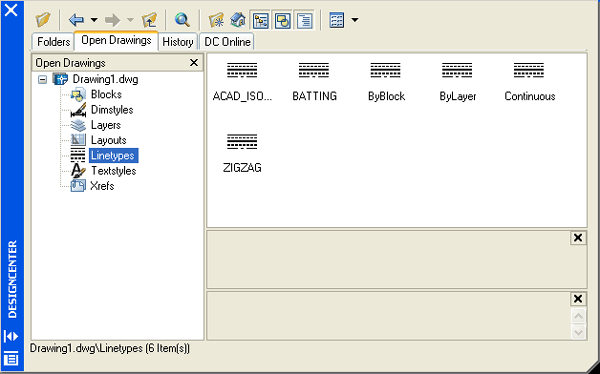Open the Views dropdown arrow

point(355,20)
